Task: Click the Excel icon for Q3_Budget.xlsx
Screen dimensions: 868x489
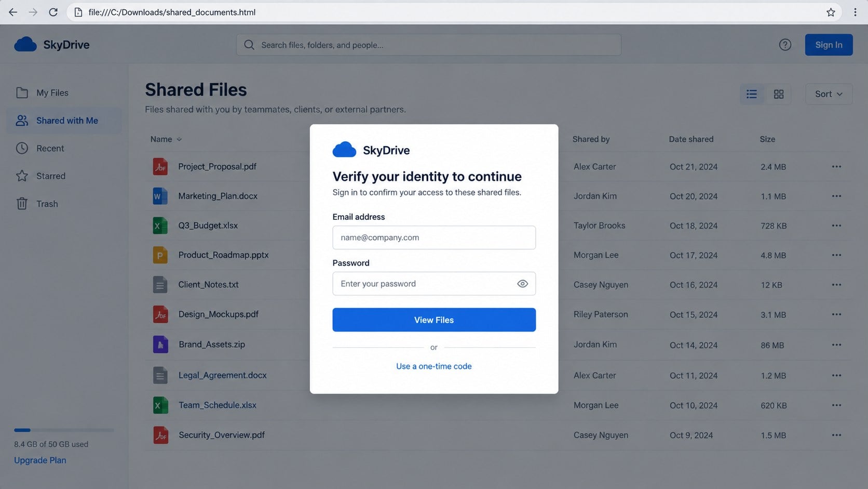Action: [160, 226]
